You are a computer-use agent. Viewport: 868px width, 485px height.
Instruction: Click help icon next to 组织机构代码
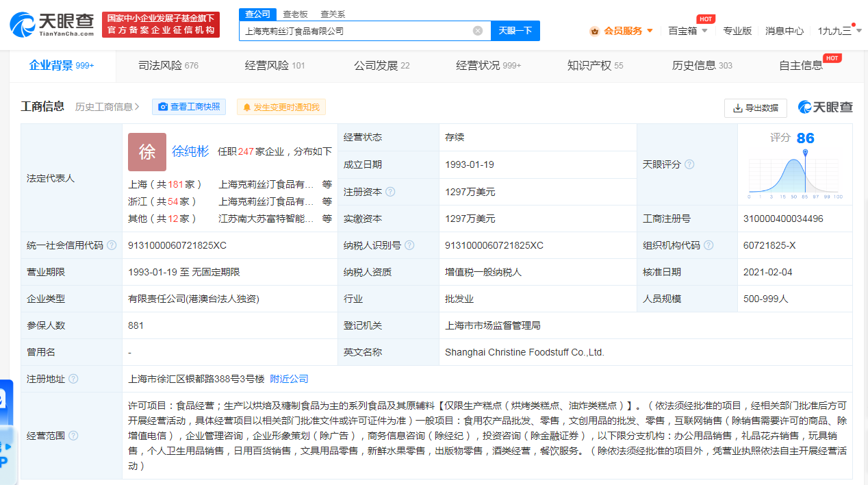(709, 245)
